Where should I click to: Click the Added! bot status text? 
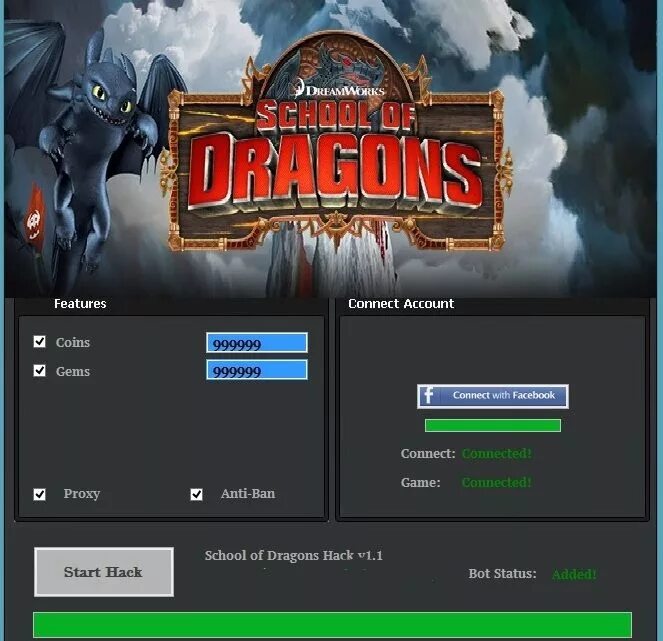coord(574,574)
